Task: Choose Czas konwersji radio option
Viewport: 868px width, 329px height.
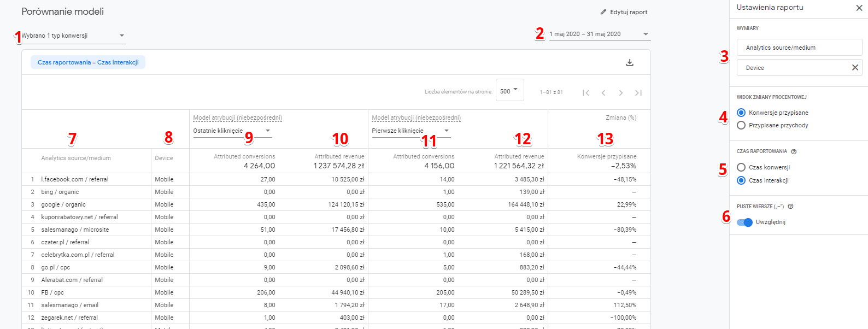Action: [x=741, y=167]
